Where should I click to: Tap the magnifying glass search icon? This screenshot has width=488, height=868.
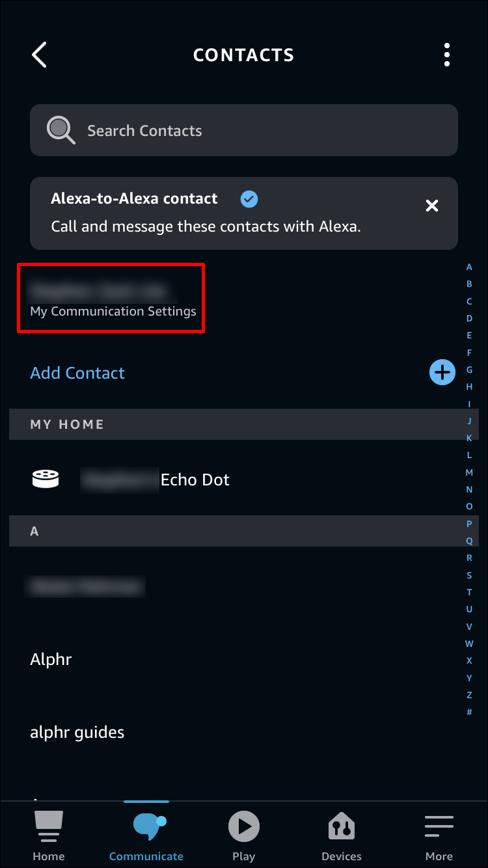(61, 130)
